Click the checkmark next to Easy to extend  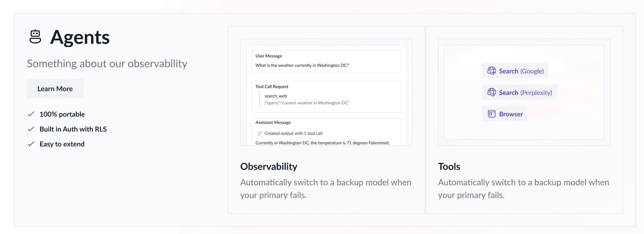31,144
